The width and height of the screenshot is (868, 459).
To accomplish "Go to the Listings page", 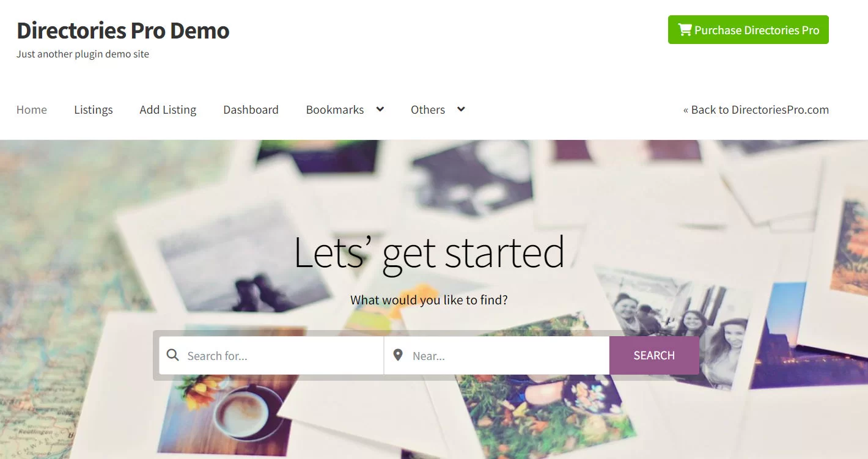I will click(94, 109).
